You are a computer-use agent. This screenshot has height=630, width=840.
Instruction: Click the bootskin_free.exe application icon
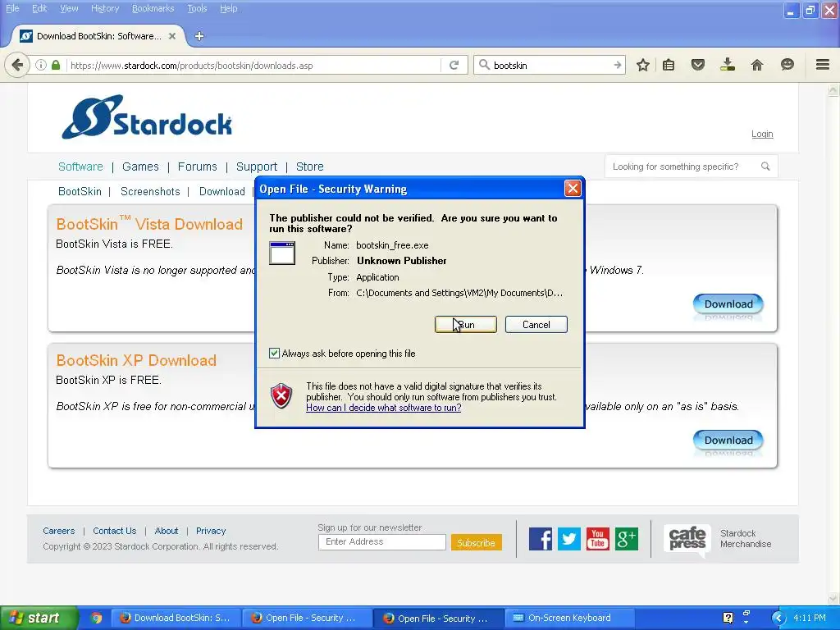pyautogui.click(x=282, y=253)
